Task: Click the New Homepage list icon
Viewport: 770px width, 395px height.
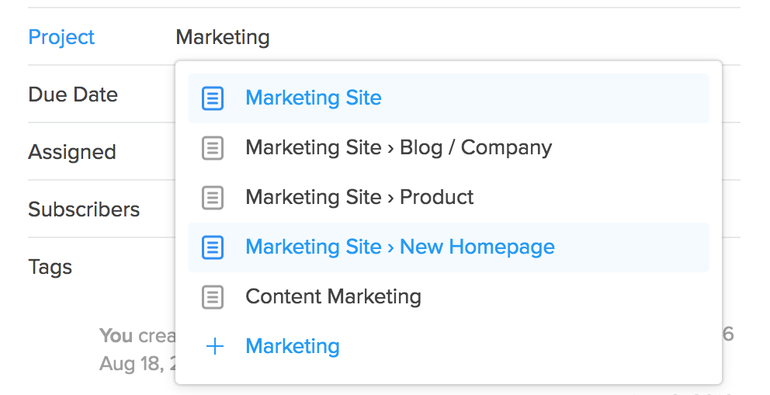Action: click(x=213, y=247)
